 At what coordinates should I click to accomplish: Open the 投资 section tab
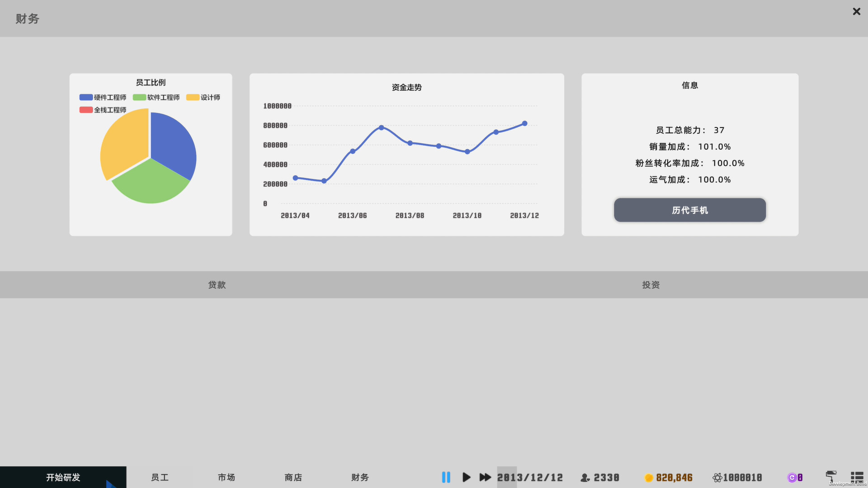[x=651, y=285]
